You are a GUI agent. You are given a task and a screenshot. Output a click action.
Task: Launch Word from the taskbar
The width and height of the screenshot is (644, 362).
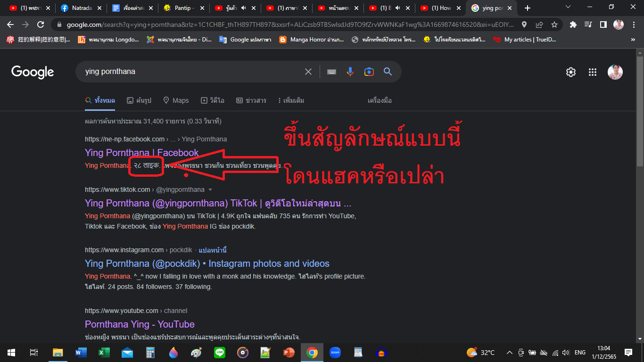pyautogui.click(x=81, y=353)
